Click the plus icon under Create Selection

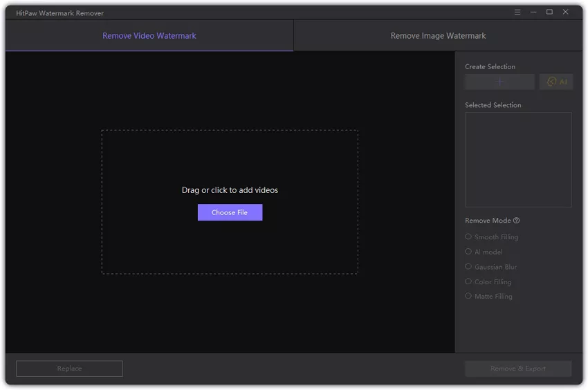pyautogui.click(x=499, y=82)
